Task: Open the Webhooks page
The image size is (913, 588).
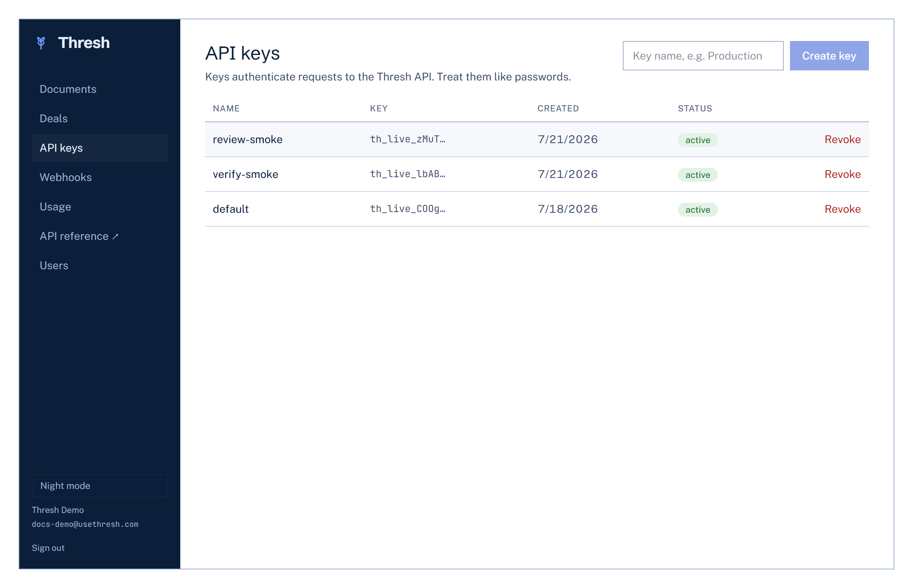Action: (100, 177)
